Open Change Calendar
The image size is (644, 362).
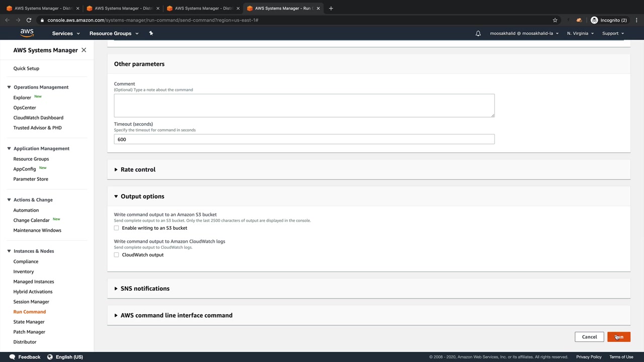coord(32,220)
